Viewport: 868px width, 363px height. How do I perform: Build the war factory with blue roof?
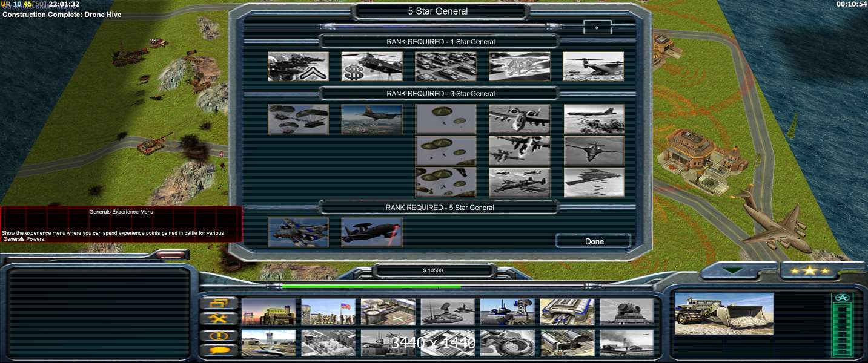click(568, 312)
